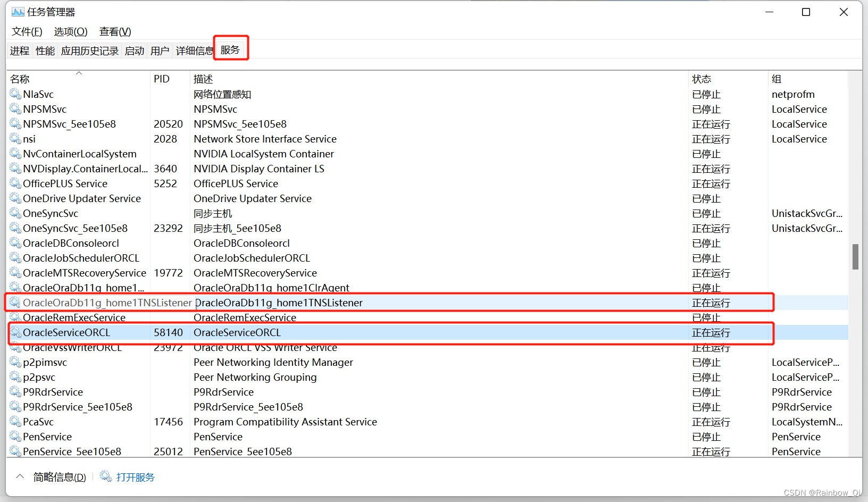Open the 文件(F) menu
868x502 pixels.
[27, 31]
